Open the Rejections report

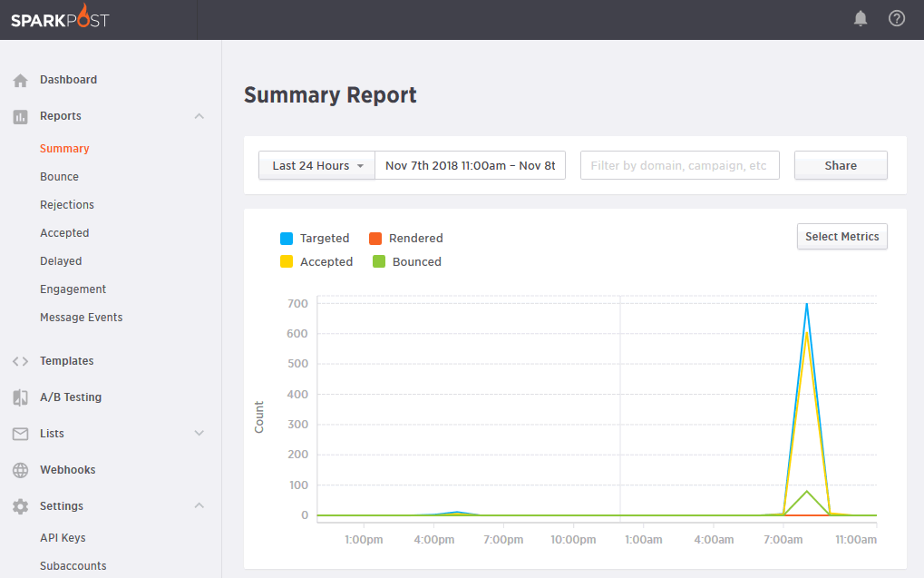tap(66, 205)
